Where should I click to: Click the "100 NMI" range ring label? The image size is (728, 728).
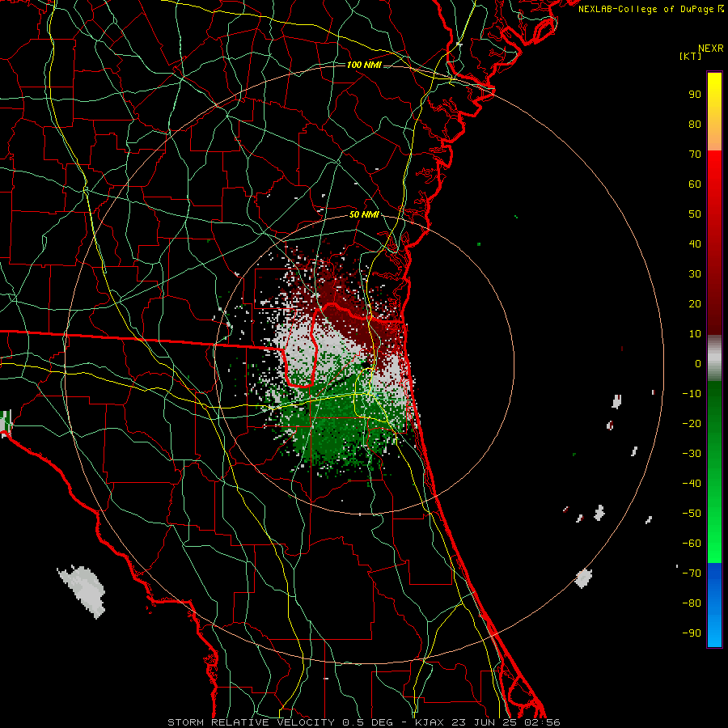pyautogui.click(x=364, y=65)
